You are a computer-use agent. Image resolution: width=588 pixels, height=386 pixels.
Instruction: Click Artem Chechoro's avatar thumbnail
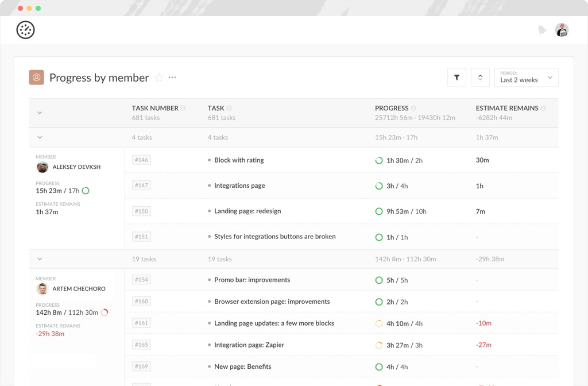click(x=42, y=289)
